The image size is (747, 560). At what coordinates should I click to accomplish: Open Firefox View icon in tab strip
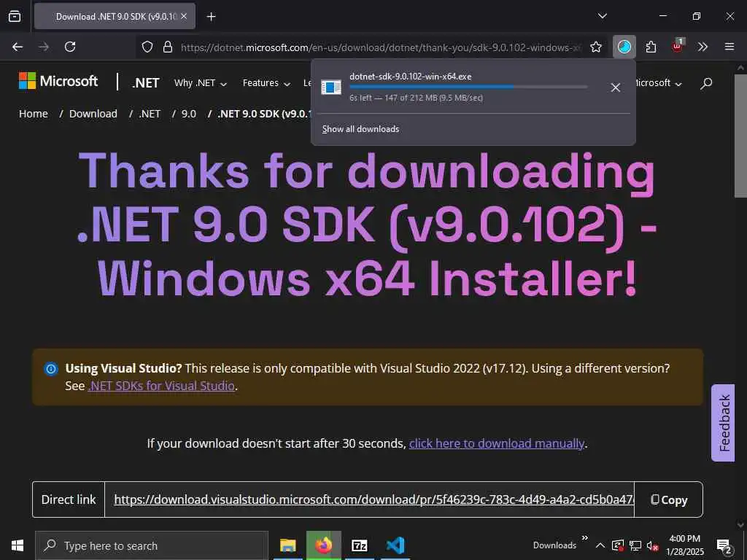[x=15, y=16]
